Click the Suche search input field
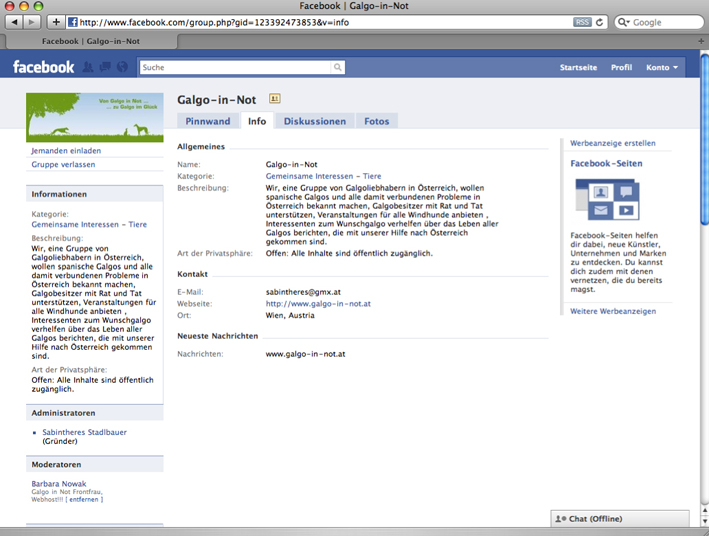Viewport: 709px width, 536px height. pos(235,67)
